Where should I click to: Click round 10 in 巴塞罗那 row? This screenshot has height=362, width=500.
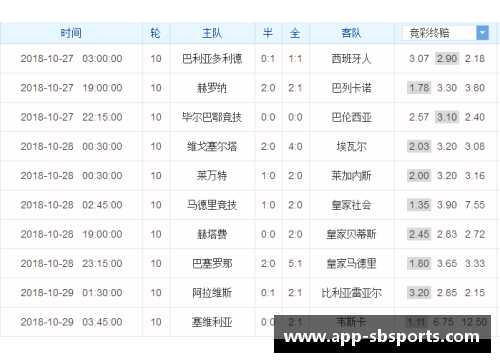pyautogui.click(x=156, y=264)
